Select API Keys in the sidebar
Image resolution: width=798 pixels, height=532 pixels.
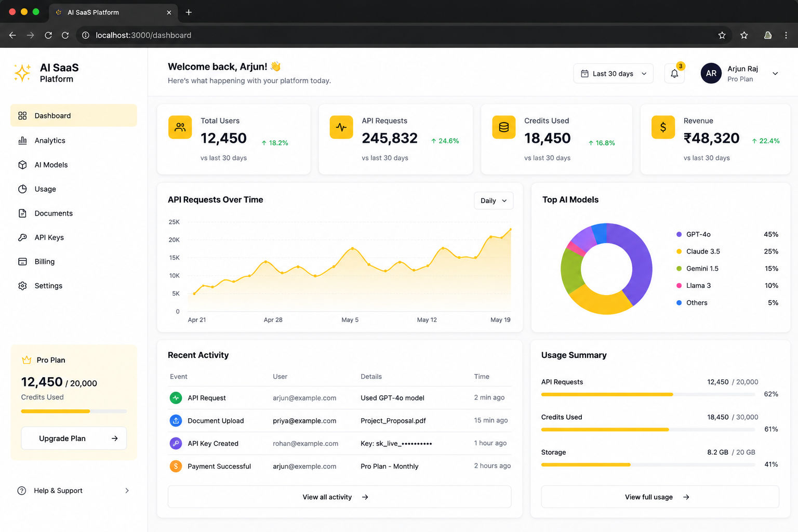[74, 237]
